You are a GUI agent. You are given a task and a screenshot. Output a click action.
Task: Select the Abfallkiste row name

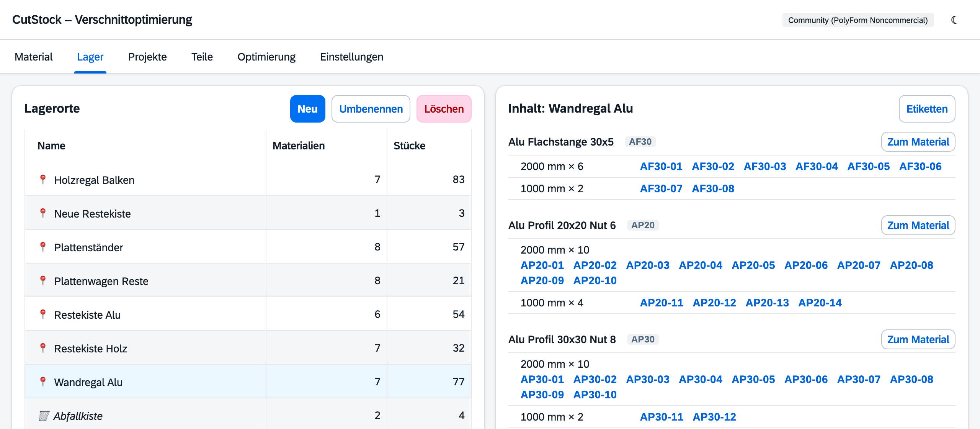(78, 416)
